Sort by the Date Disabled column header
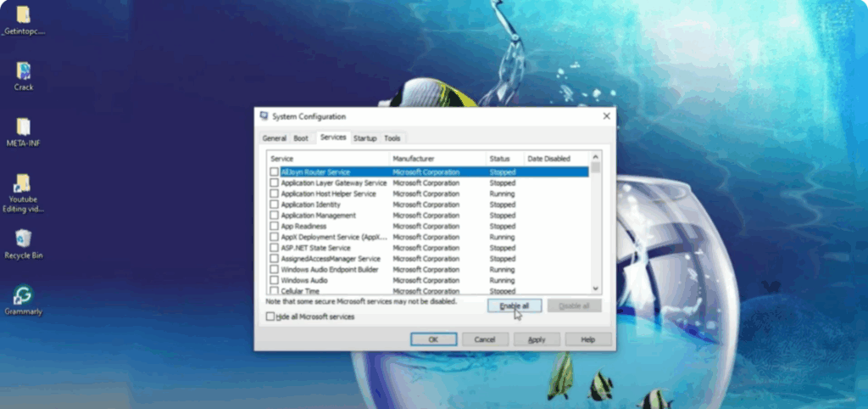Viewport: 868px width, 409px height. pyautogui.click(x=556, y=159)
